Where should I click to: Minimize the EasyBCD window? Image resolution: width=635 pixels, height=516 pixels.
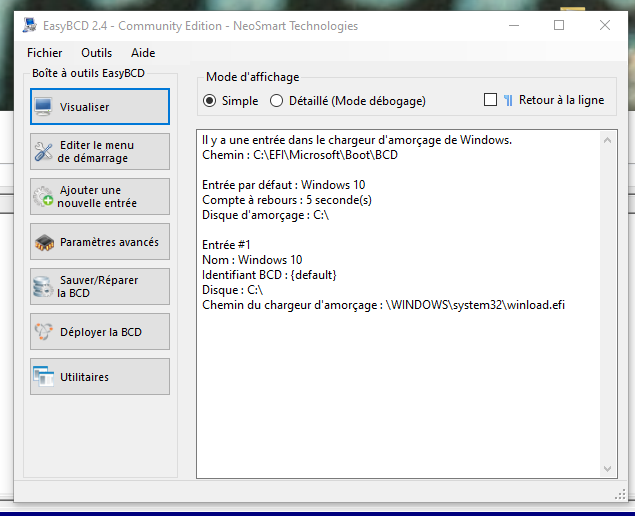pos(514,25)
